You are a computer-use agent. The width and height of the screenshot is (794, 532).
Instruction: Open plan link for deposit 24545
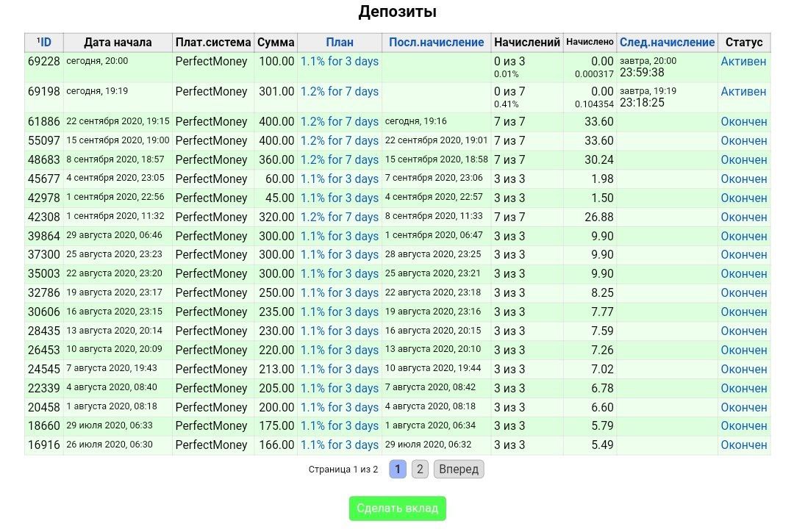pyautogui.click(x=339, y=370)
